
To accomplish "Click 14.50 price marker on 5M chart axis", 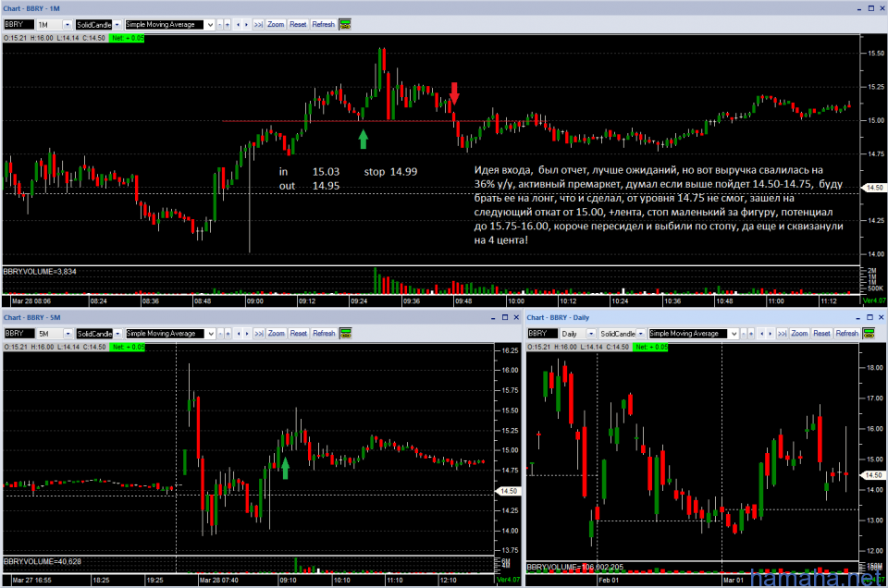I will pos(508,491).
